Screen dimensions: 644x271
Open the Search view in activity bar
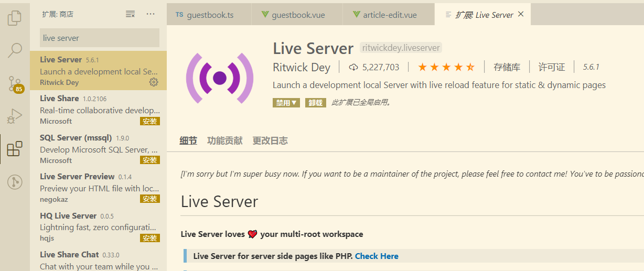click(15, 50)
